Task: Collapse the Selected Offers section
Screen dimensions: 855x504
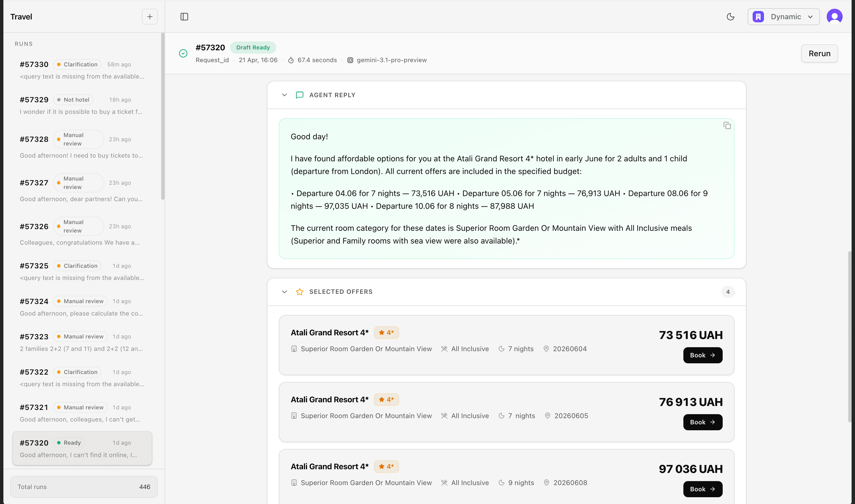Action: (284, 292)
